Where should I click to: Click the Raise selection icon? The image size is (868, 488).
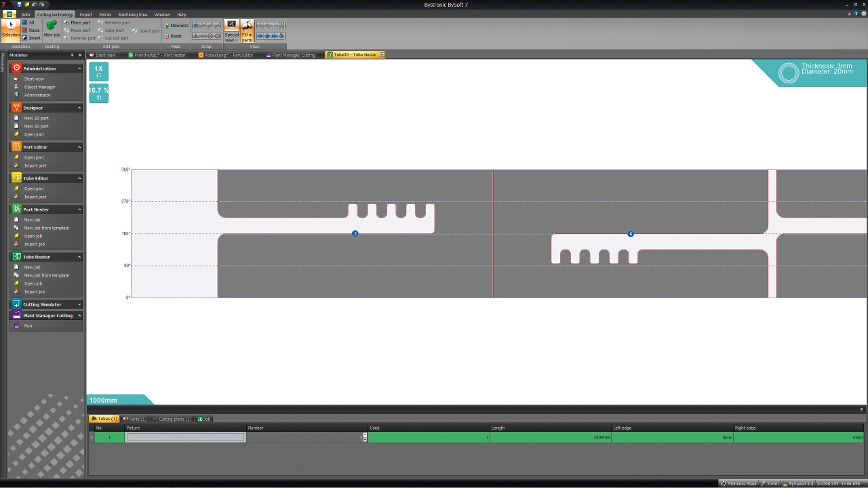tap(31, 30)
